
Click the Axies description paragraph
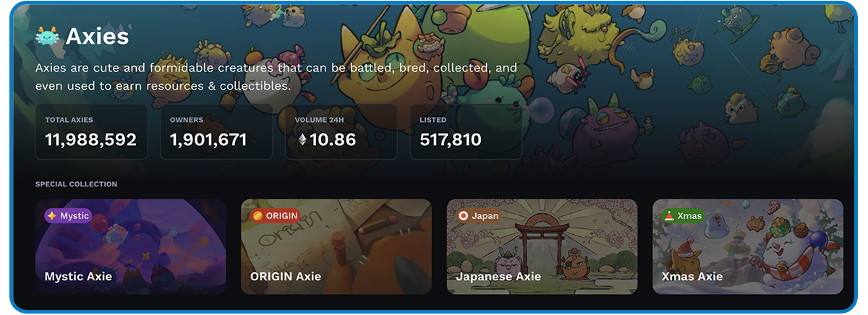(x=276, y=77)
